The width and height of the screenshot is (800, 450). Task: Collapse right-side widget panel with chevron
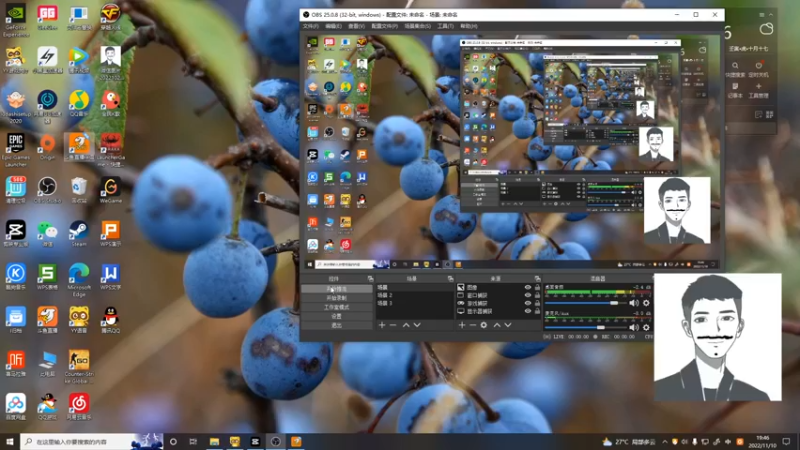pos(771,15)
